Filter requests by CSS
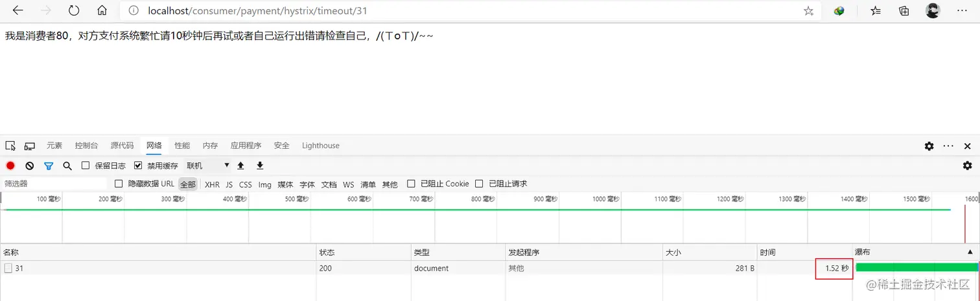Image resolution: width=980 pixels, height=301 pixels. (x=245, y=184)
